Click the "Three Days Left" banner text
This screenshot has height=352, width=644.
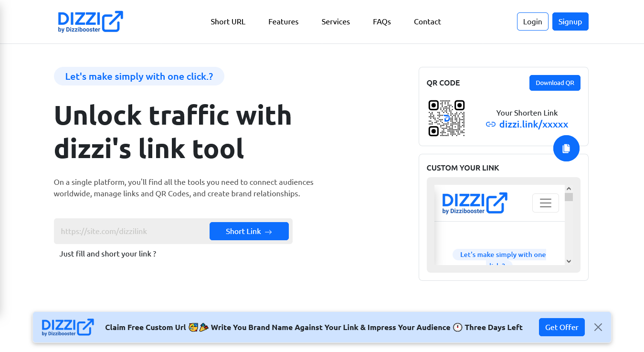[494, 327]
